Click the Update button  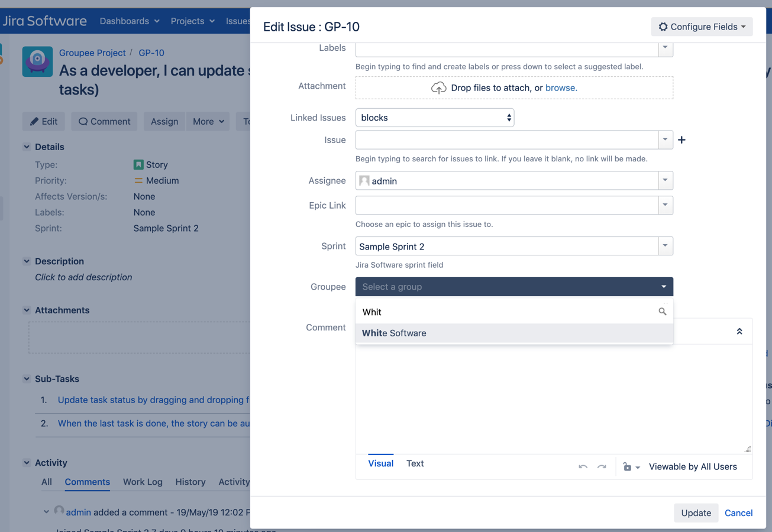click(x=696, y=513)
